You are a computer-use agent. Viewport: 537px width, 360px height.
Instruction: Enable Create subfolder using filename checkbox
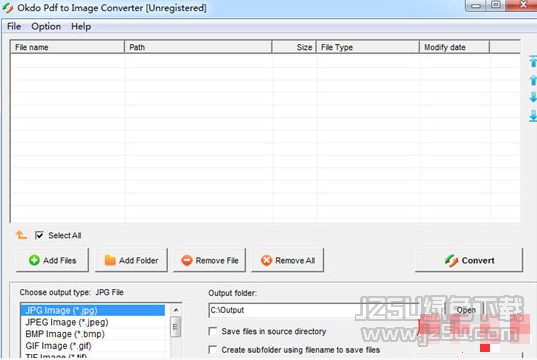coord(213,350)
